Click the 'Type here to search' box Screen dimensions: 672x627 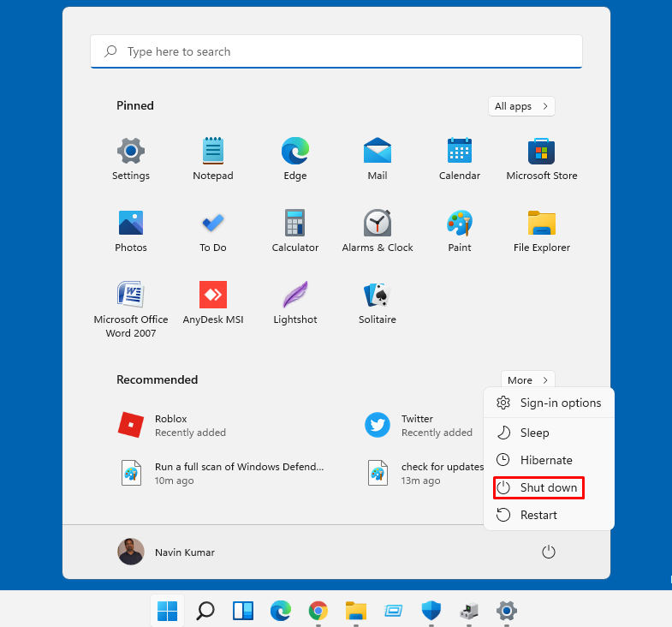(336, 51)
